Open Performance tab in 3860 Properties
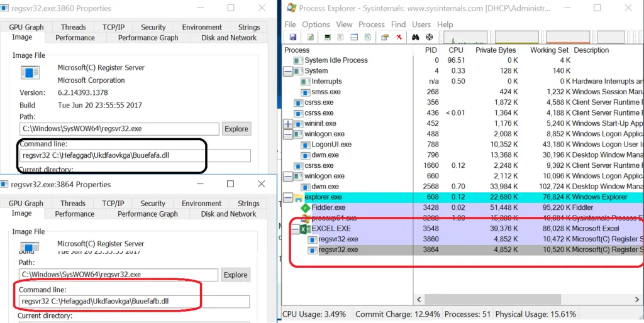The width and height of the screenshot is (644, 323). point(75,38)
